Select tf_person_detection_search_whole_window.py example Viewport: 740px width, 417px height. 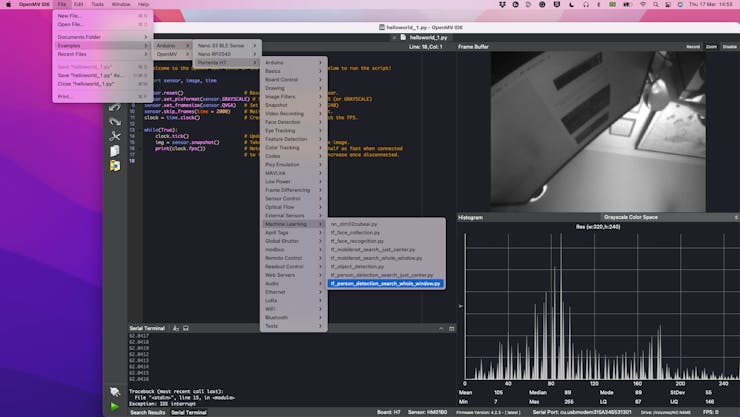click(x=384, y=284)
